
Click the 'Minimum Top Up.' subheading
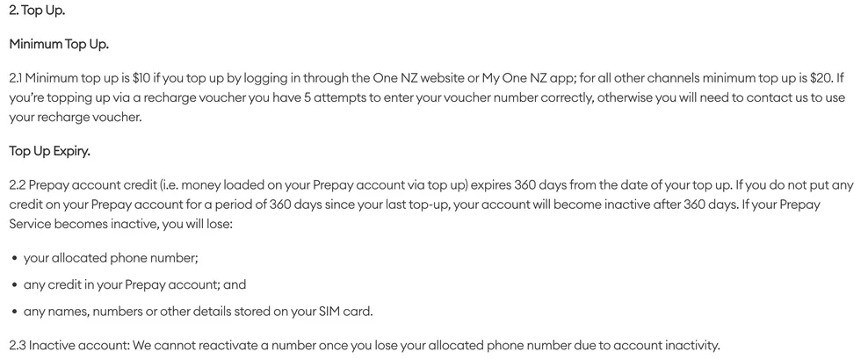click(x=58, y=43)
